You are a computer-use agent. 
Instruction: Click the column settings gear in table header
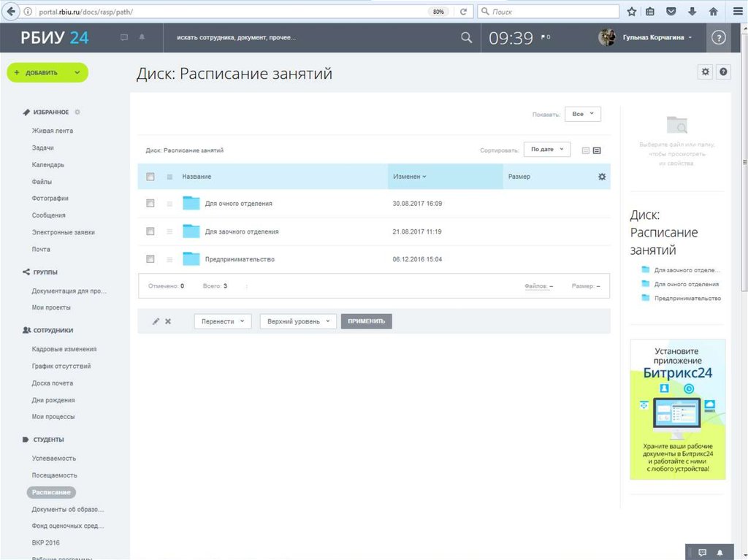click(x=602, y=177)
